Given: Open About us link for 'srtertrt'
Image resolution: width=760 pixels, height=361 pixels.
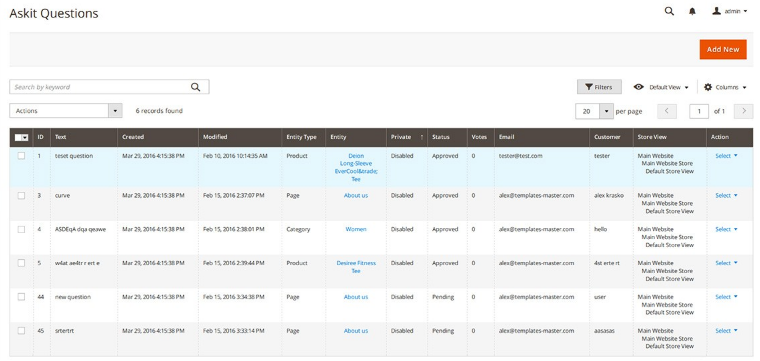Looking at the screenshot, I should pyautogui.click(x=356, y=330).
